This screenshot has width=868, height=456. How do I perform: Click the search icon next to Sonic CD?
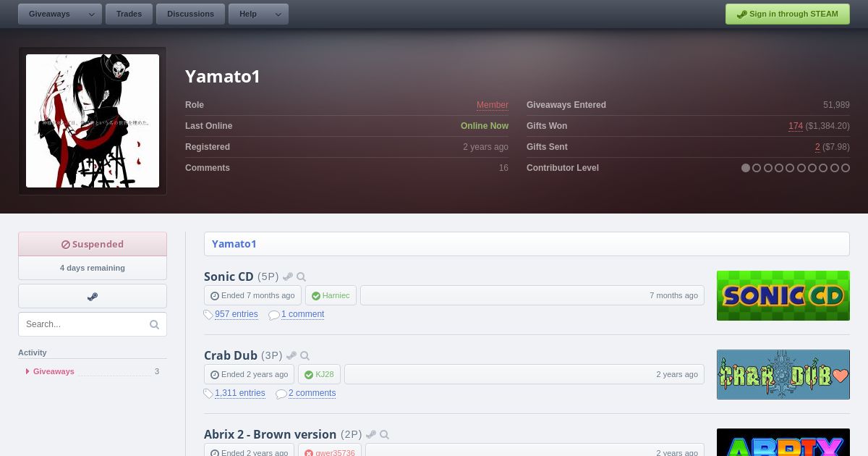click(302, 276)
